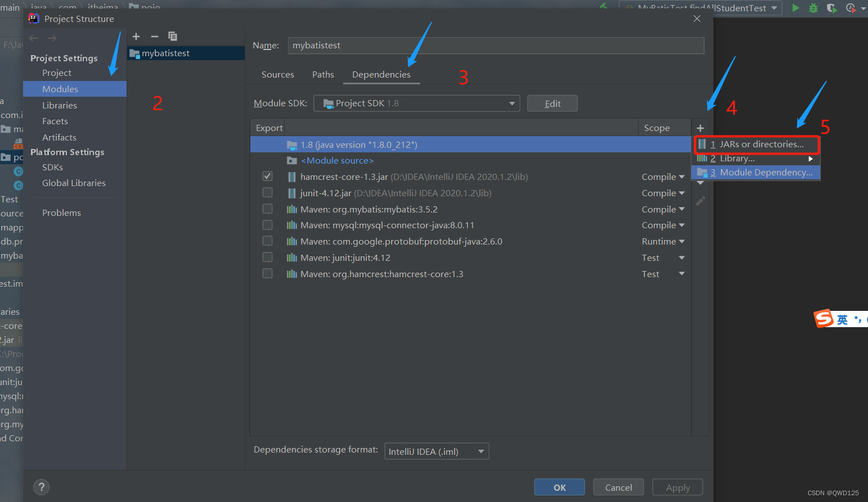The image size is (868, 502).
Task: Click the help question mark button
Action: [x=41, y=487]
